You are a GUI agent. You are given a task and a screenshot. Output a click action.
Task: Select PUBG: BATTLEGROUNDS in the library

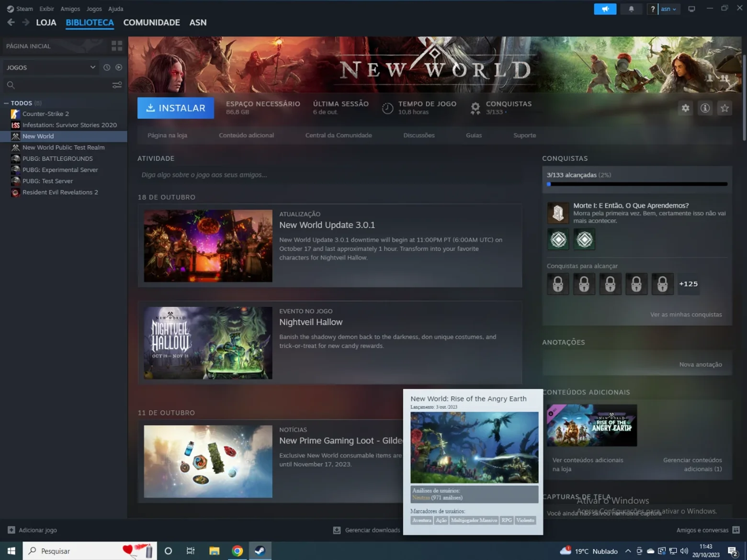(x=64, y=158)
